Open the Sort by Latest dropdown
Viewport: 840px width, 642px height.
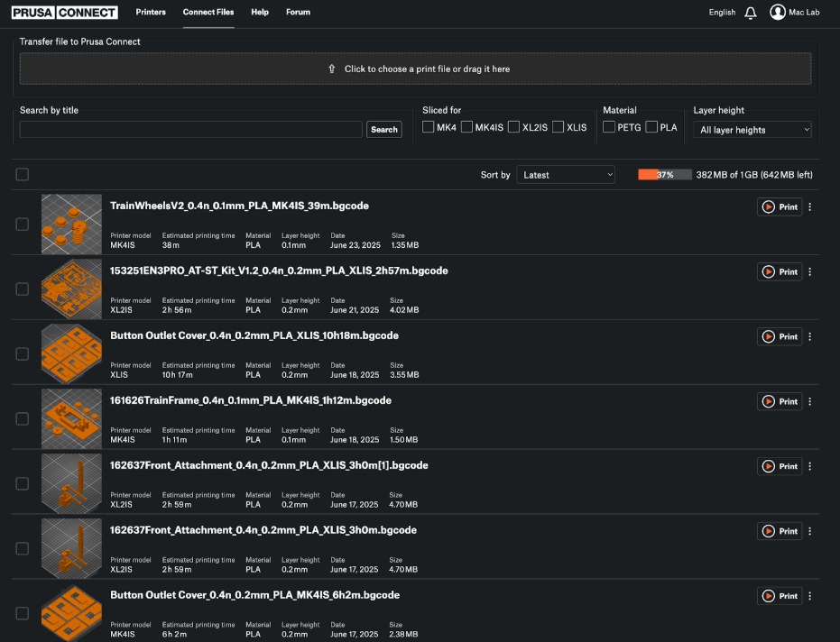pyautogui.click(x=567, y=175)
